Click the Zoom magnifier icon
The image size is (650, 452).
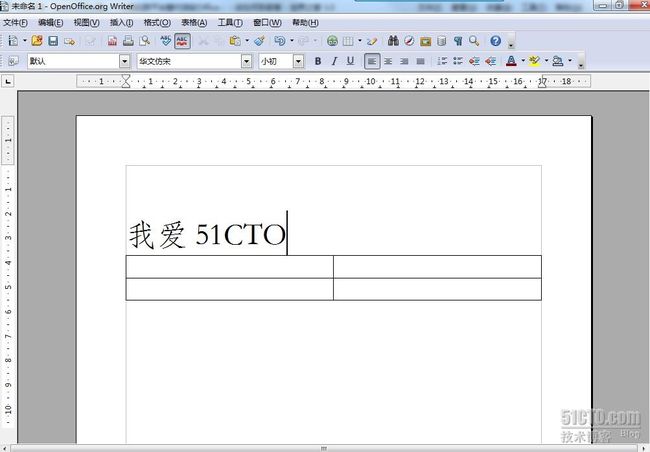point(474,41)
